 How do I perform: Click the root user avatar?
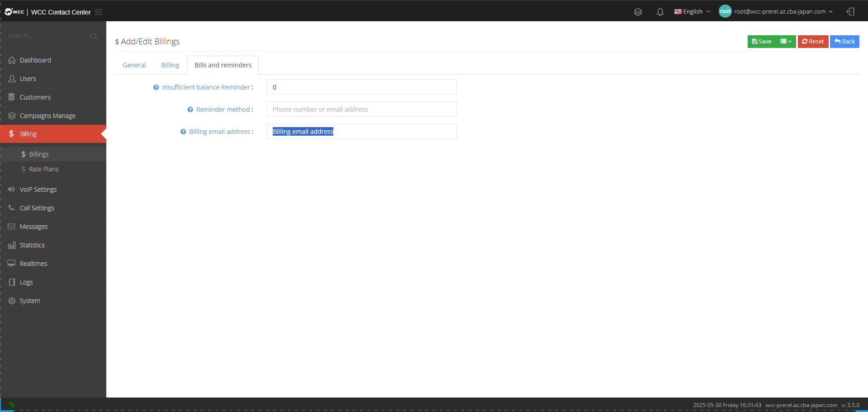[725, 11]
